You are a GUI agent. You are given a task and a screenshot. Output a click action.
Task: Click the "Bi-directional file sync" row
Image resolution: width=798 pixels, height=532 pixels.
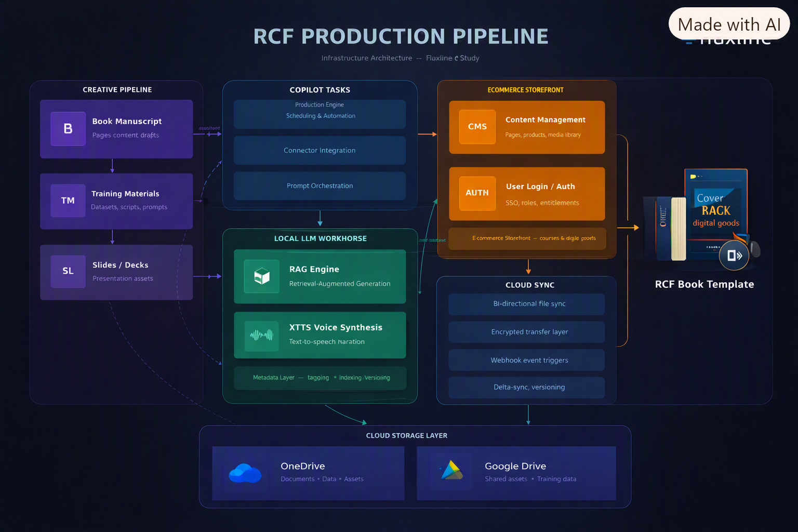tap(527, 304)
